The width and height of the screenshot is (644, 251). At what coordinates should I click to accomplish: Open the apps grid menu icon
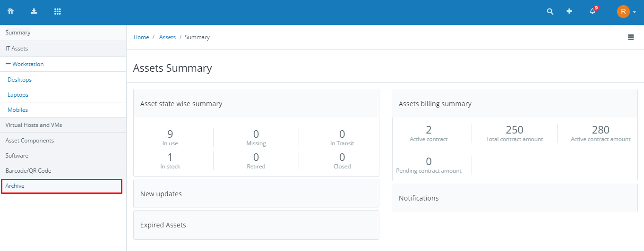pos(58,11)
